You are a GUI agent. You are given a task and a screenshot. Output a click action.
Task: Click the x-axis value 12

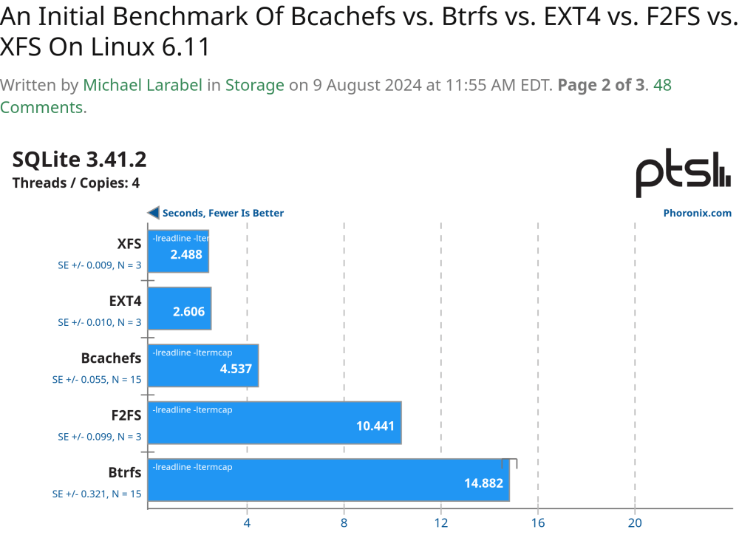click(441, 523)
